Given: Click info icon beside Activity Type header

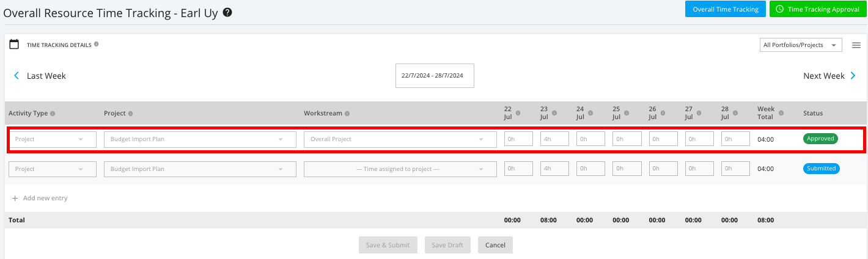Looking at the screenshot, I should pos(53,114).
